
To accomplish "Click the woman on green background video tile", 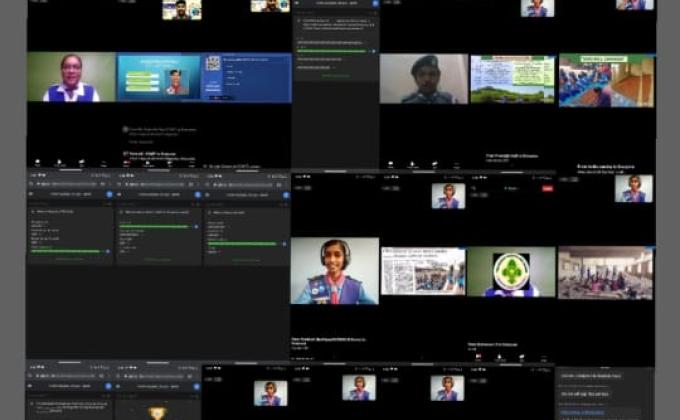I will [71, 77].
